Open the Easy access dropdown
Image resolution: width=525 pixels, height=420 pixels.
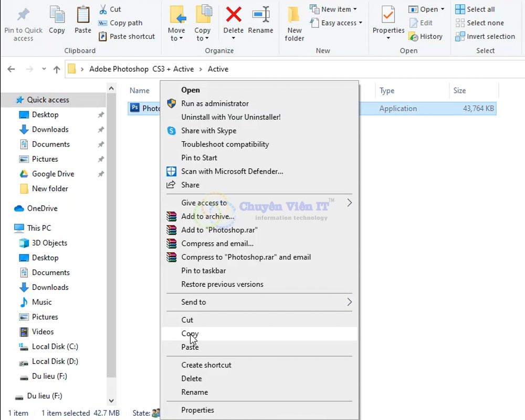coord(361,23)
